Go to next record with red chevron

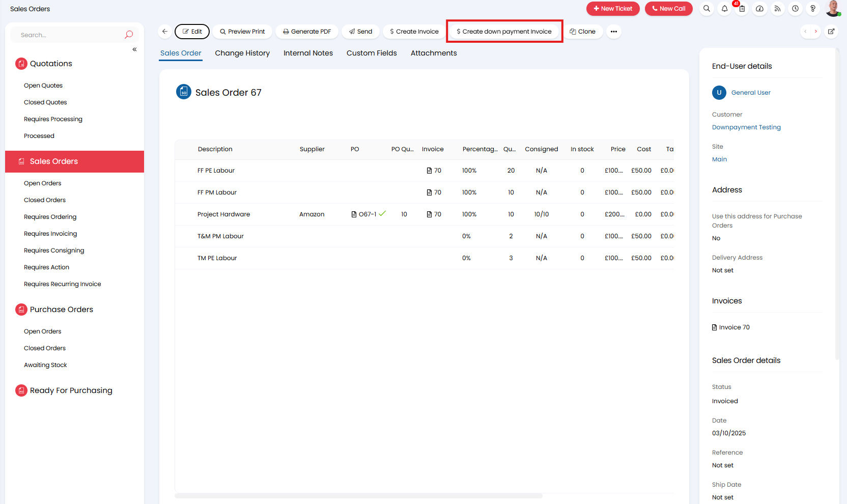tap(816, 32)
